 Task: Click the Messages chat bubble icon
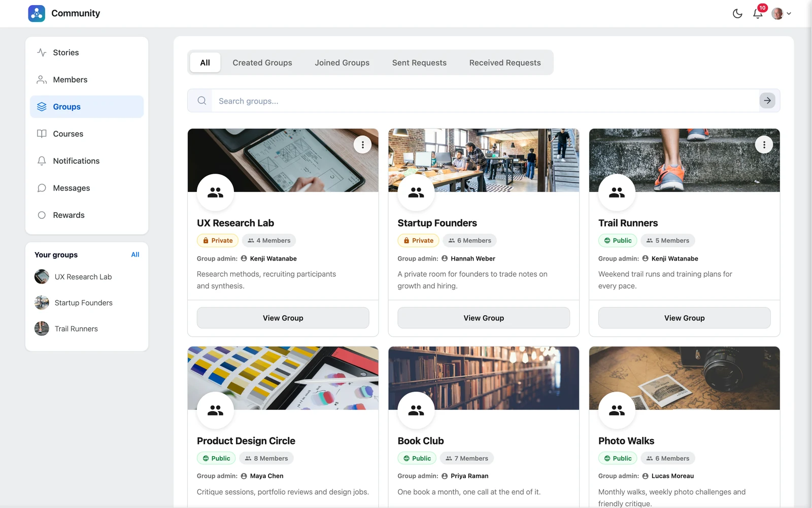point(42,188)
